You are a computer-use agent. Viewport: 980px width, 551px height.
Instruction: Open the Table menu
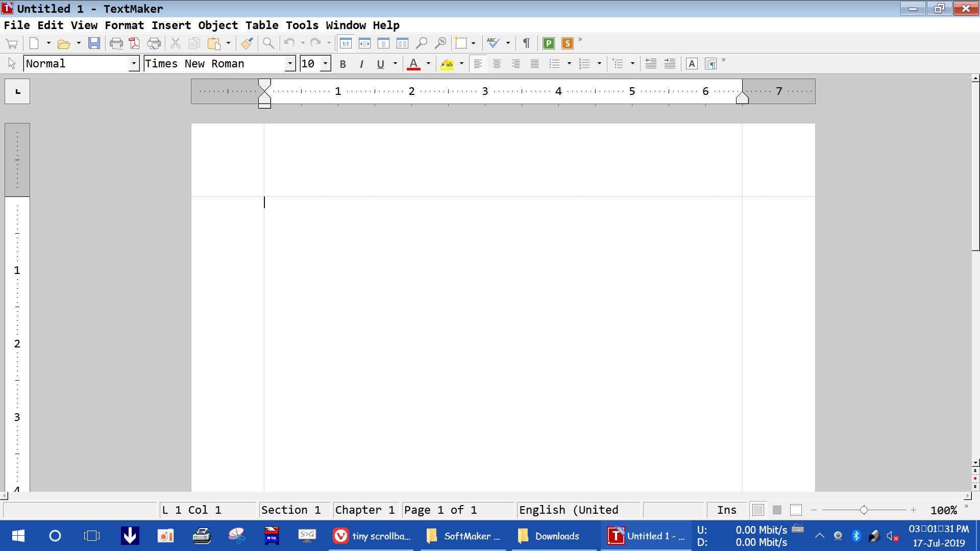pyautogui.click(x=261, y=26)
